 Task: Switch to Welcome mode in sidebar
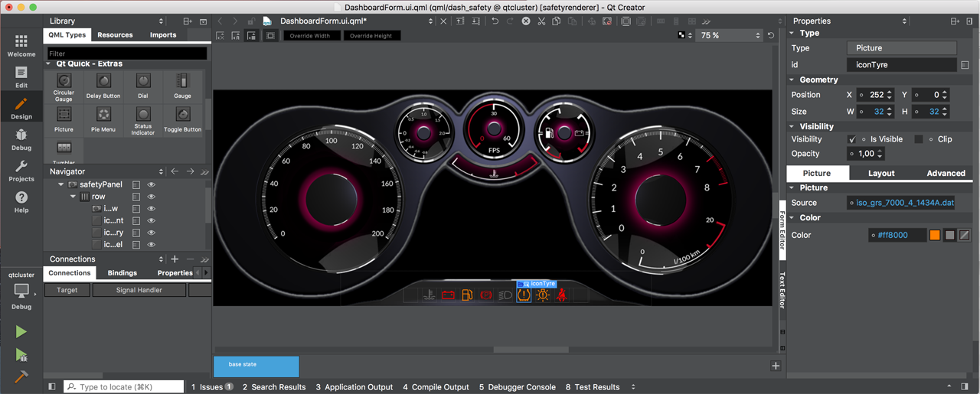click(21, 45)
